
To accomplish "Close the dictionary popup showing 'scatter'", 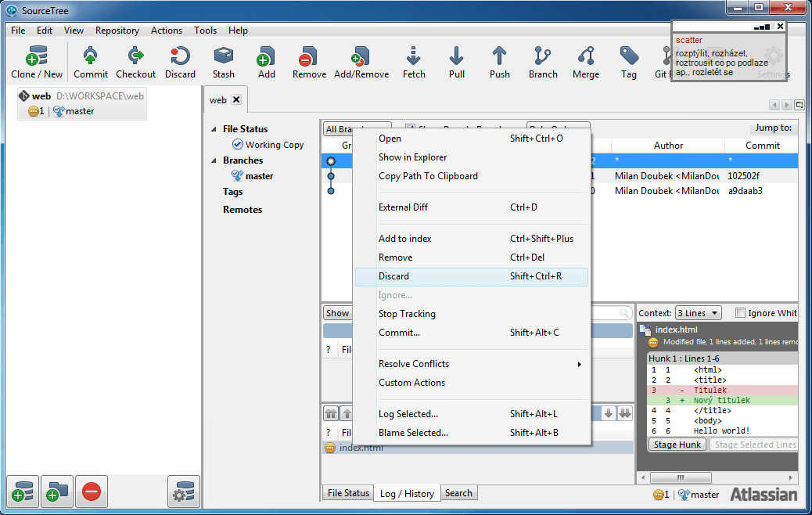I will pos(780,27).
